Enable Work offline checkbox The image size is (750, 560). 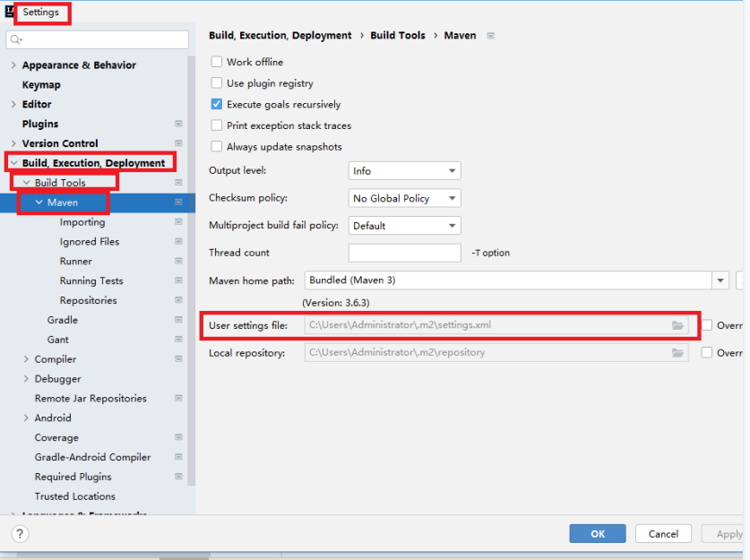(216, 62)
